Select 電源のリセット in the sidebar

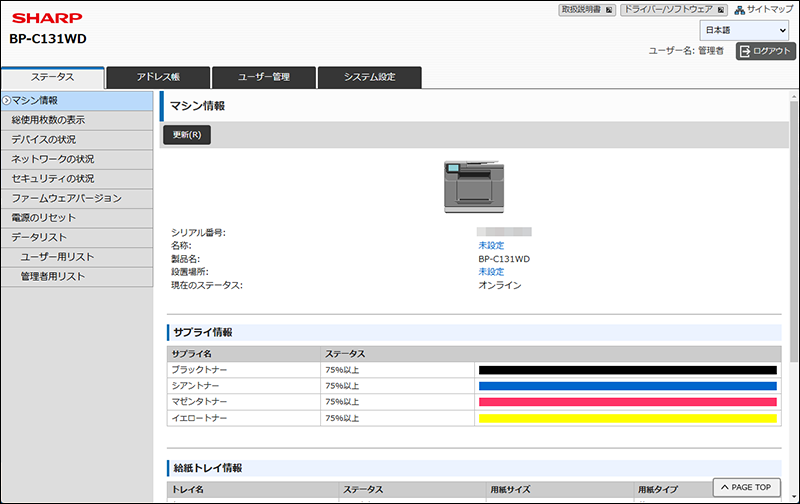pos(77,218)
